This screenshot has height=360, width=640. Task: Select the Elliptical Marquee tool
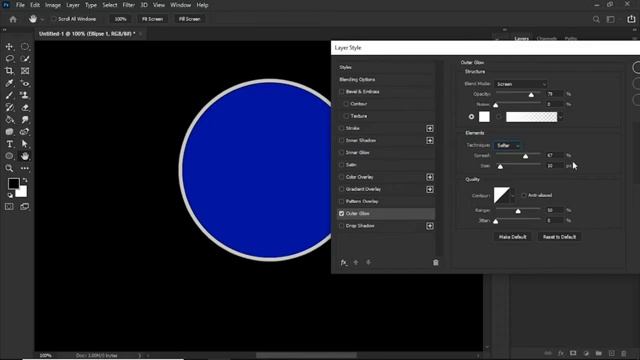(x=25, y=47)
